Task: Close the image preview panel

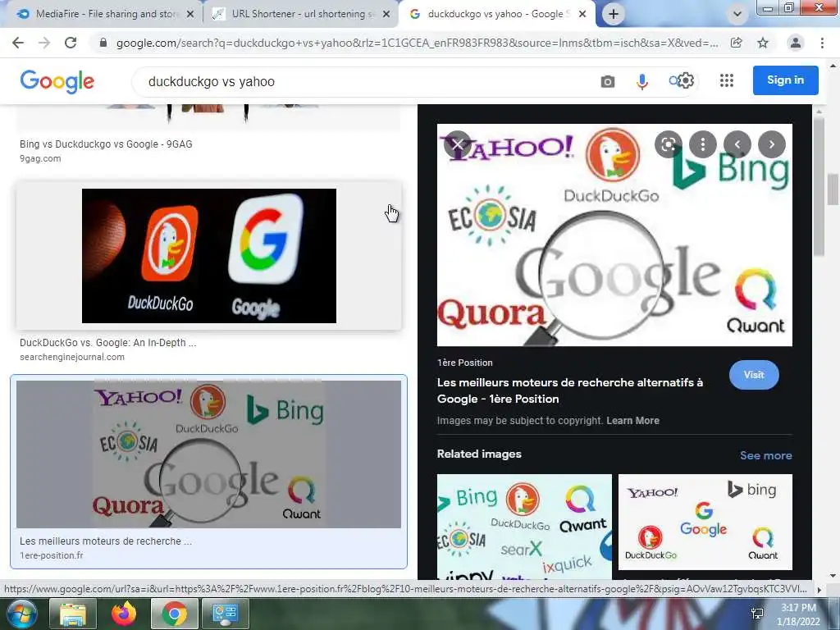Action: point(458,144)
